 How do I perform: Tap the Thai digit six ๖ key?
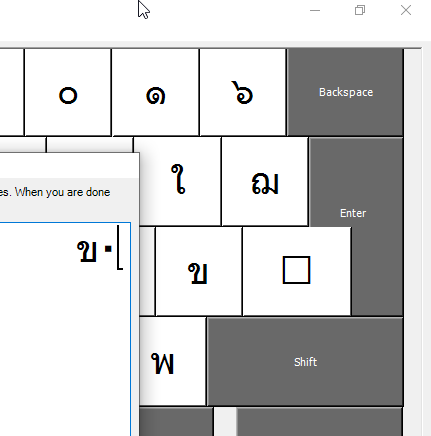pyautogui.click(x=243, y=92)
